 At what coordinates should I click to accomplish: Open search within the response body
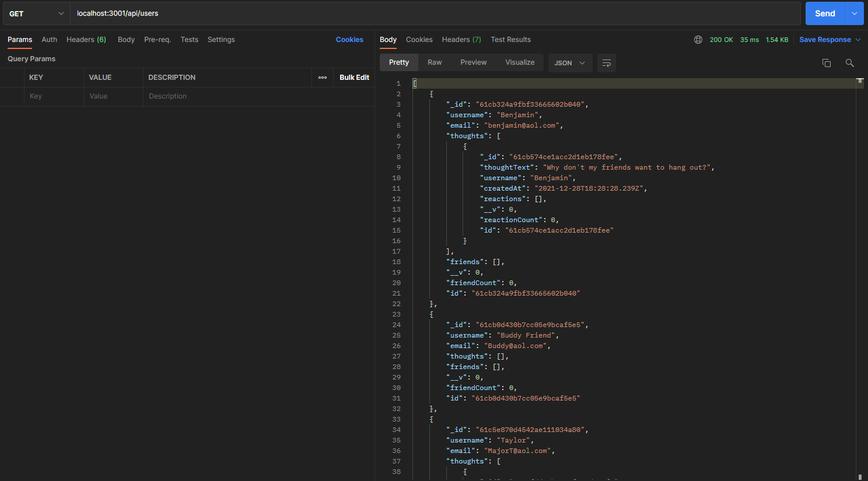849,62
